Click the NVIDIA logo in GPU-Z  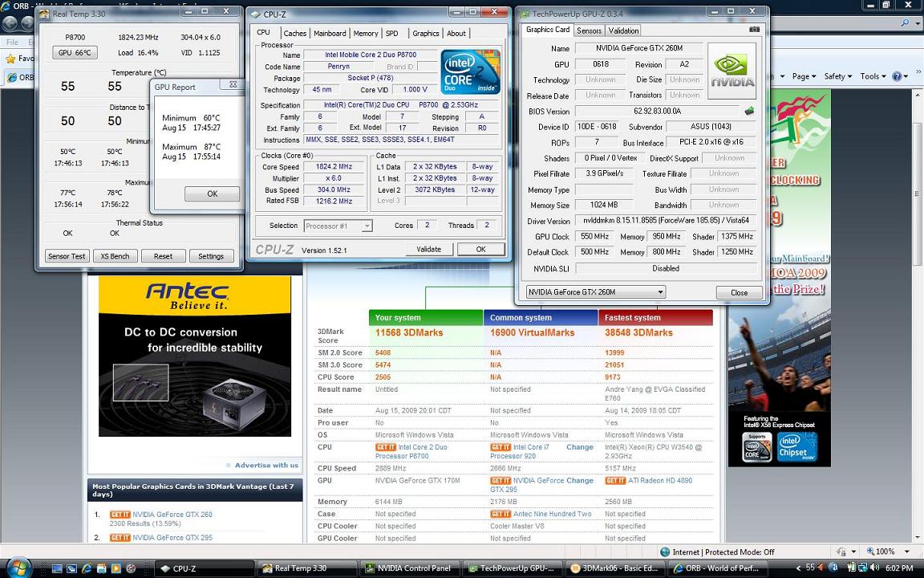coord(731,71)
